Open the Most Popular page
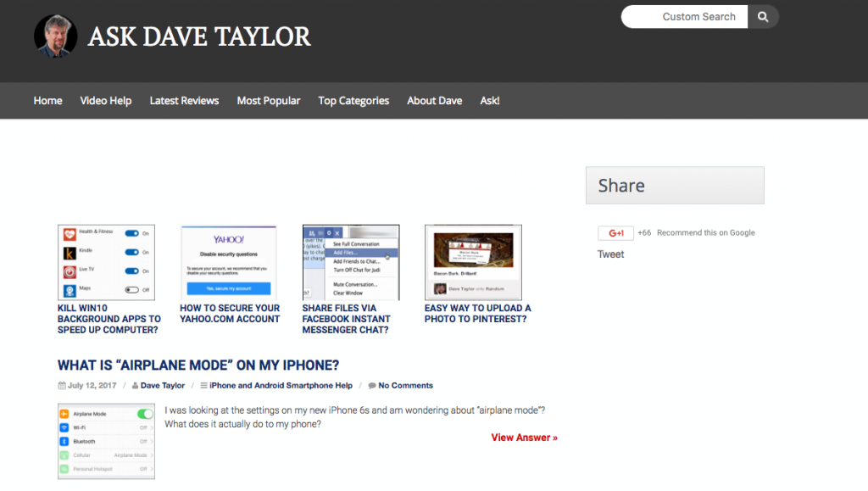Image resolution: width=868 pixels, height=491 pixels. click(269, 101)
